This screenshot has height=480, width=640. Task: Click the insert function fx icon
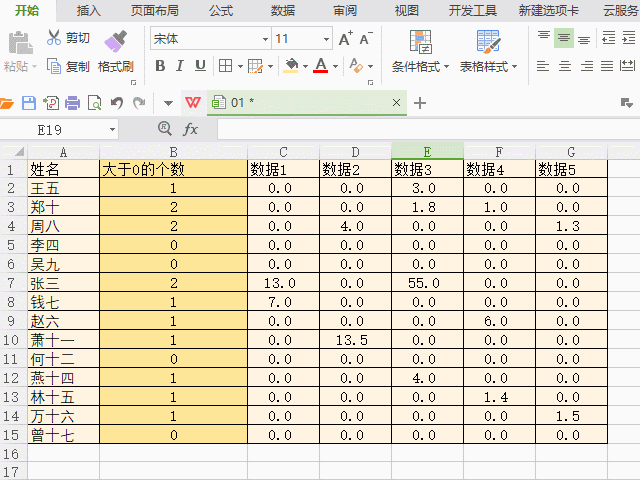pyautogui.click(x=190, y=130)
